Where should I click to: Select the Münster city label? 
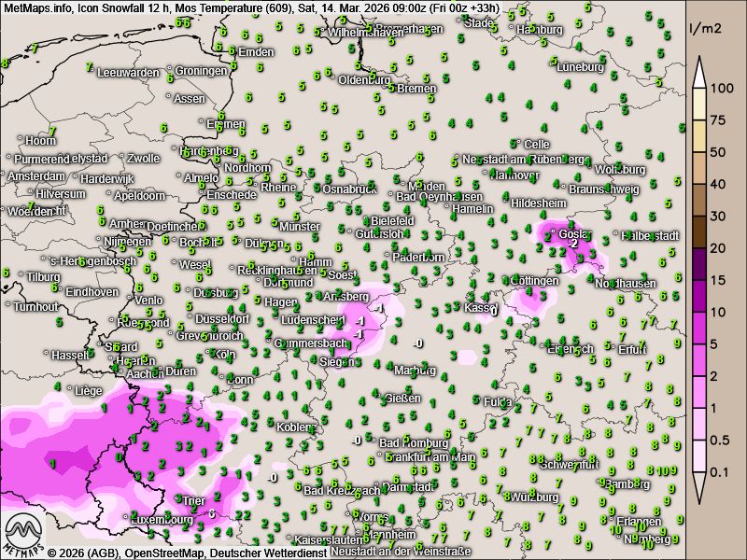[x=299, y=227]
